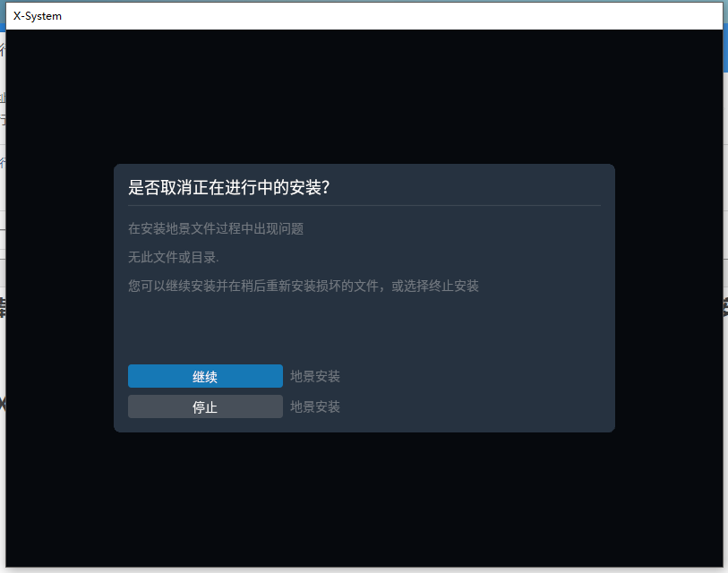Select the 地景安装 label next to 停止
This screenshot has height=573, width=728.
315,406
